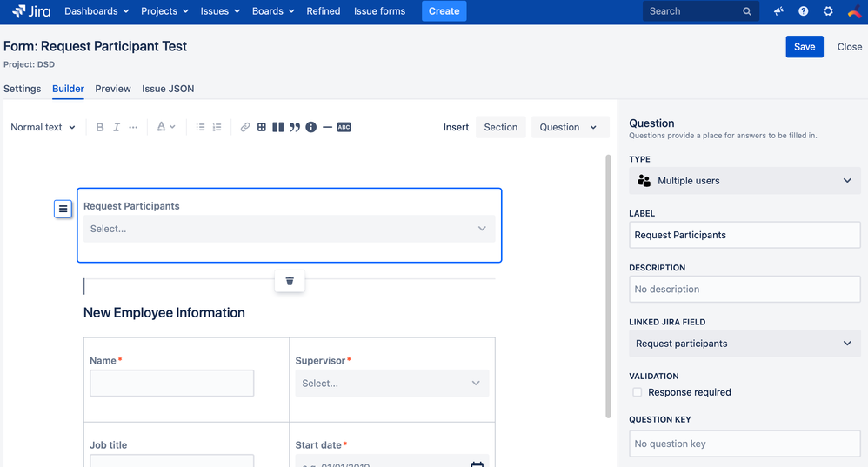Click the search magnifier icon

click(747, 11)
